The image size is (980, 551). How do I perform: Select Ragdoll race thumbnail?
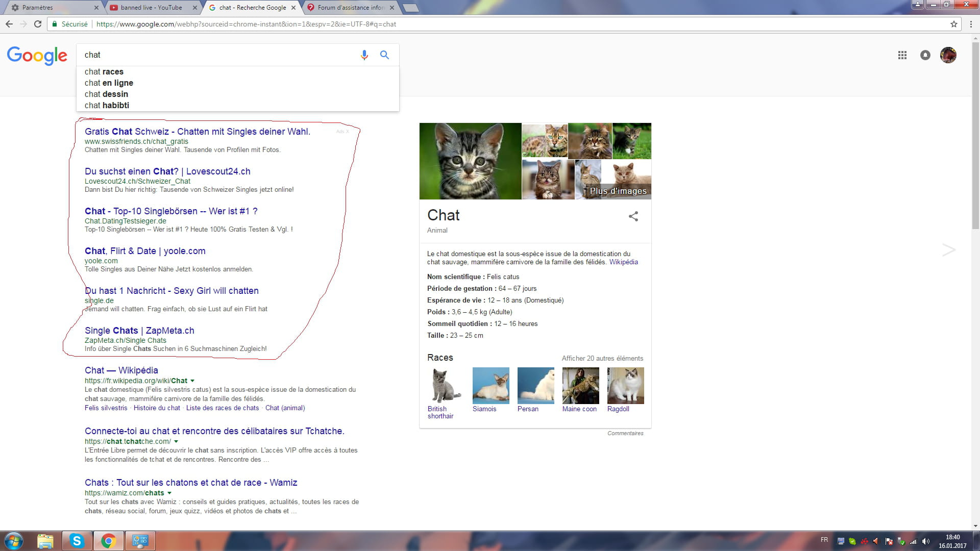[625, 386]
